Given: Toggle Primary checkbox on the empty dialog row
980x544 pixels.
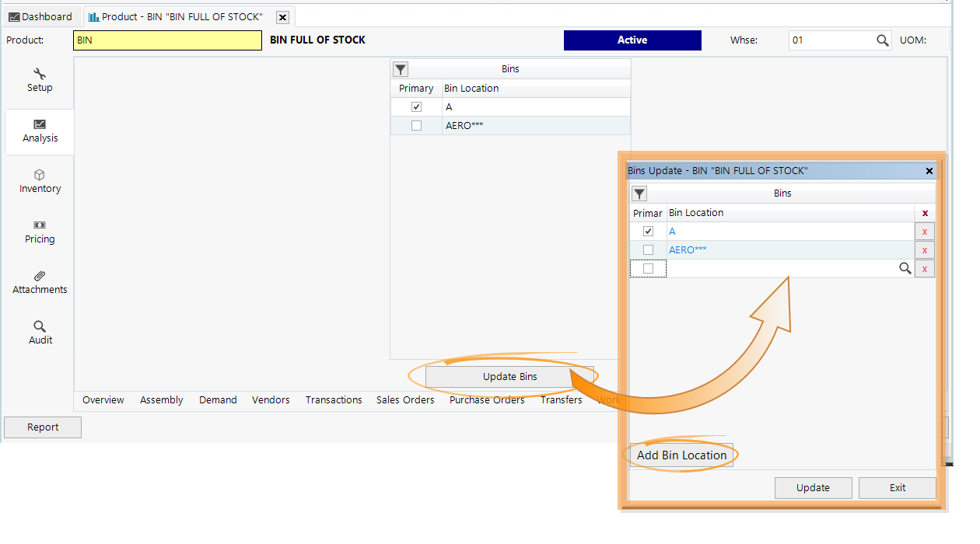Looking at the screenshot, I should pyautogui.click(x=648, y=268).
